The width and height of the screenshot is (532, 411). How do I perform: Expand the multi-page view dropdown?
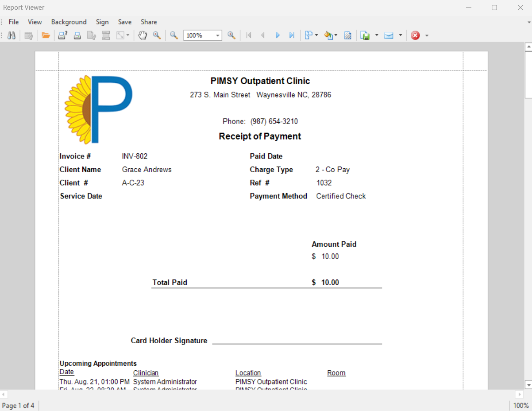pyautogui.click(x=316, y=35)
